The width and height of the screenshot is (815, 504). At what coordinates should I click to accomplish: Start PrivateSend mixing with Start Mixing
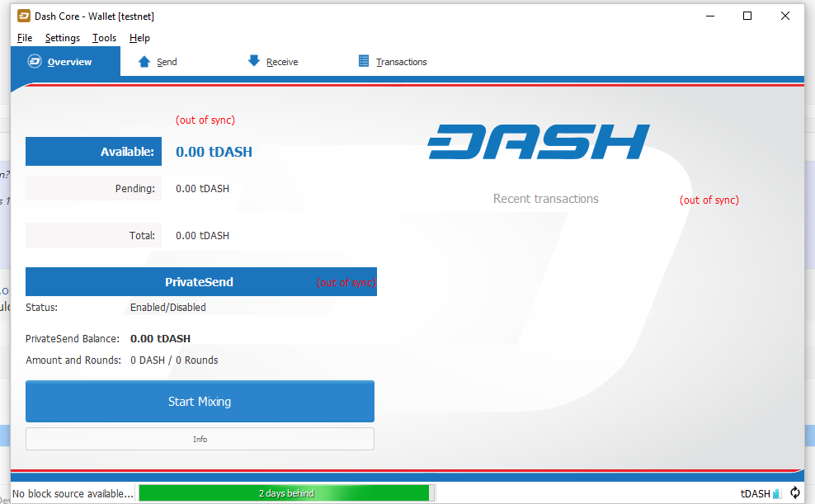(x=200, y=401)
